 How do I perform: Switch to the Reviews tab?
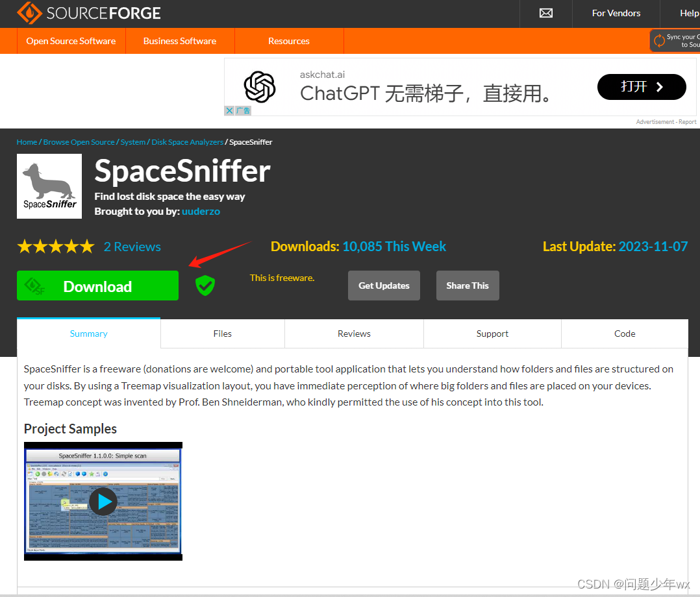[354, 334]
